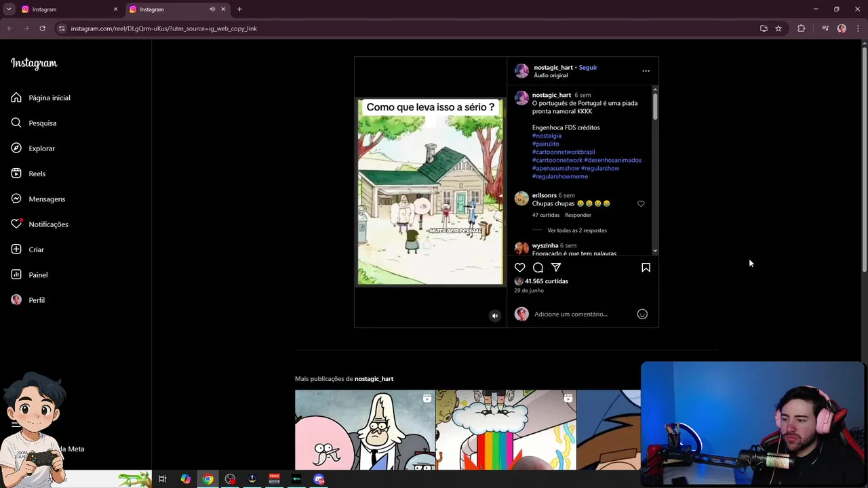This screenshot has height=488, width=868.
Task: Open the Pesquisa search panel
Action: (34, 123)
